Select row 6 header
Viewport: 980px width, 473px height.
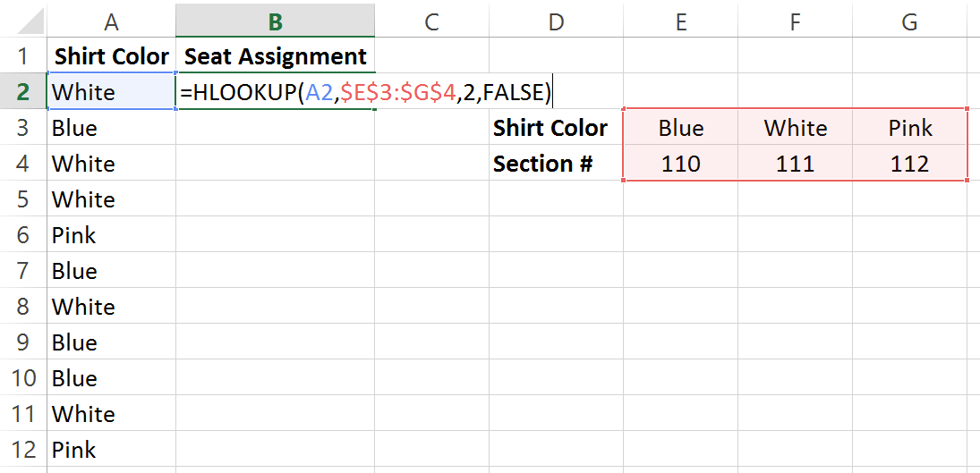pos(23,235)
